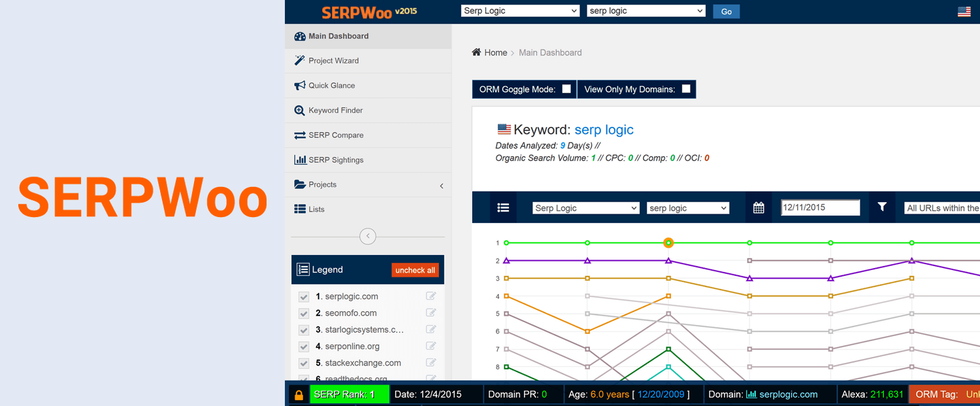Image resolution: width=980 pixels, height=406 pixels.
Task: Click the stackexchange.com label in Legend
Action: pos(363,363)
